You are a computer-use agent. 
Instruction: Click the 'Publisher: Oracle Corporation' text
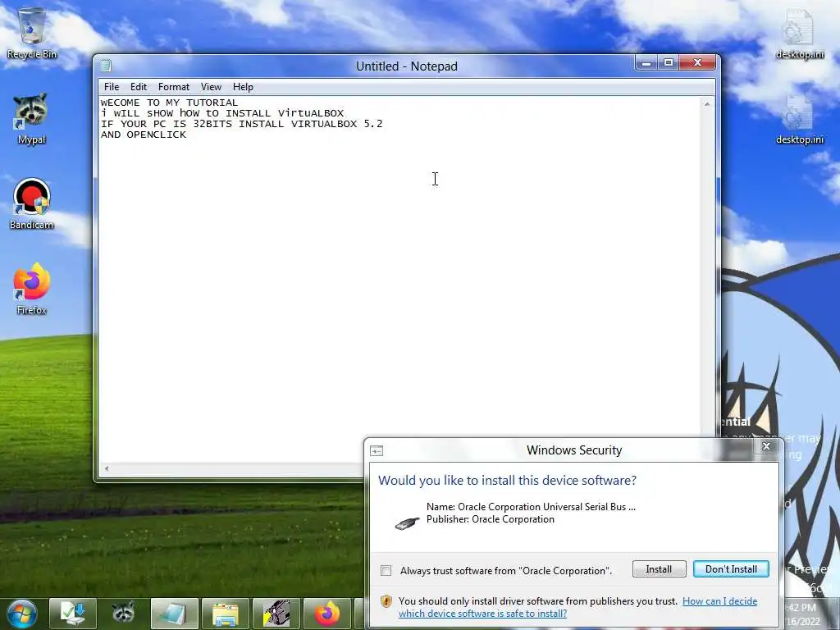coord(491,519)
